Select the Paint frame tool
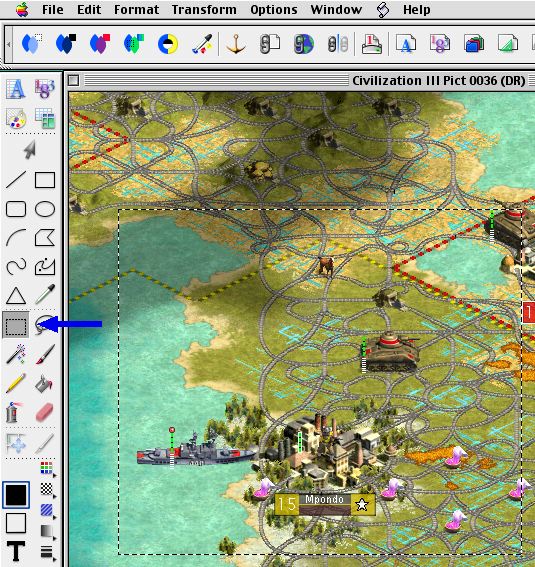This screenshot has width=535, height=567. (16, 118)
